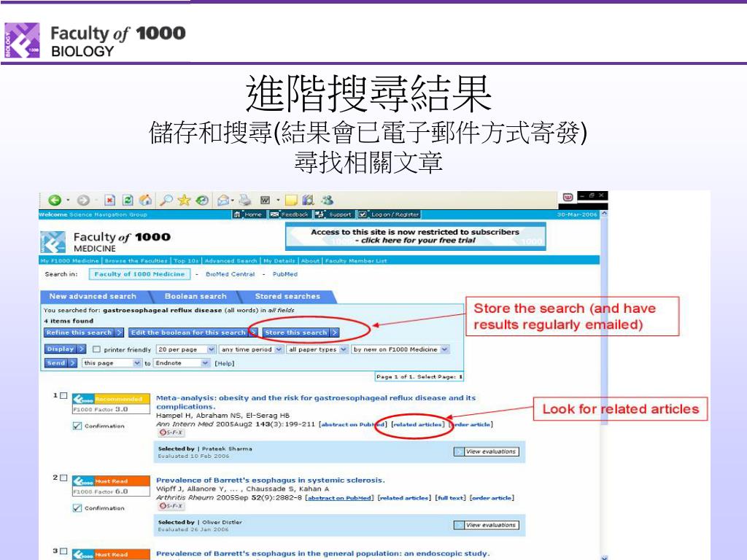
Task: Select the checkbox next to result 2
Action: tap(64, 478)
